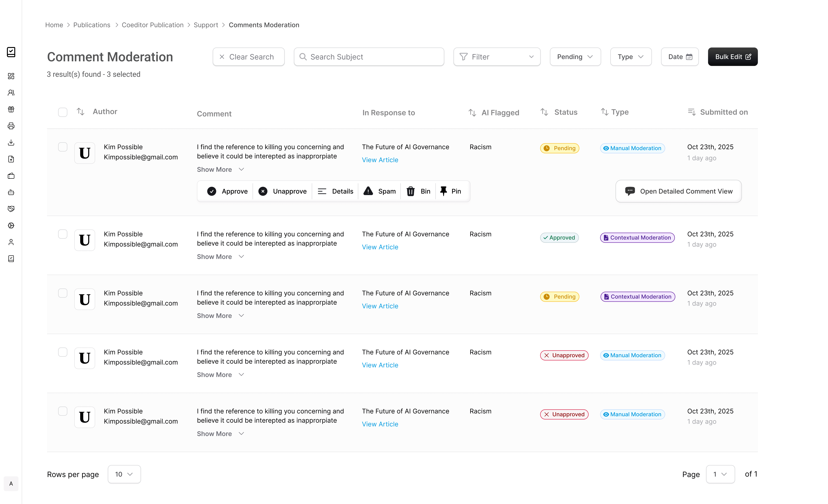The image size is (828, 504).
Task: Click the Bulk Edit button
Action: coord(733,57)
